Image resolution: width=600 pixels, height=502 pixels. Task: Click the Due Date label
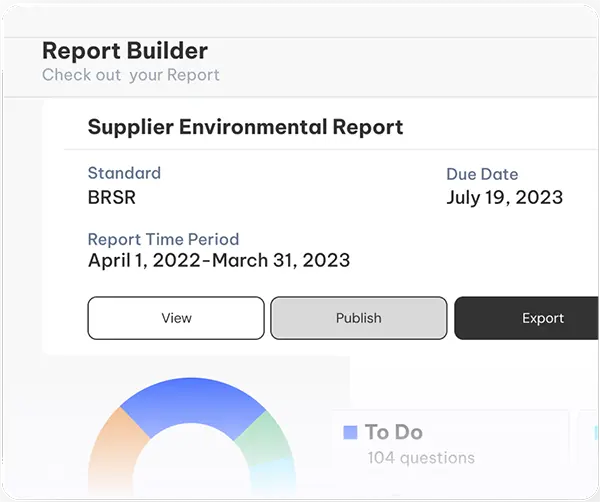(482, 174)
